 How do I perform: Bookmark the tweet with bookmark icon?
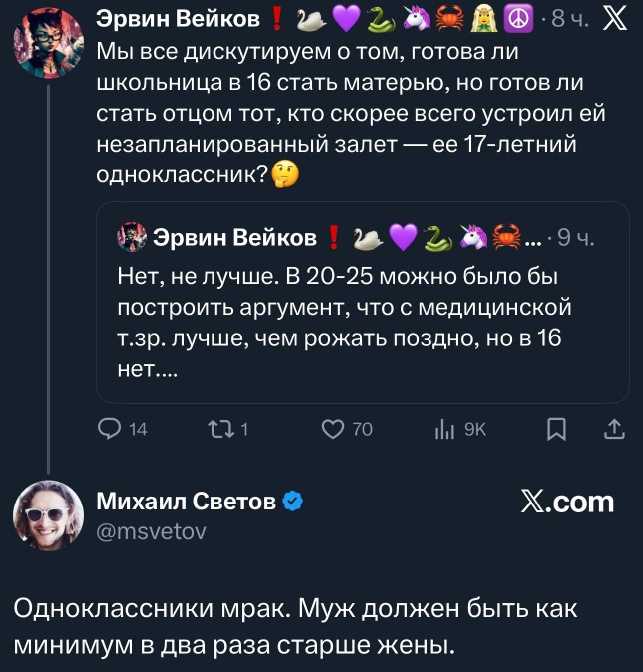point(556,429)
